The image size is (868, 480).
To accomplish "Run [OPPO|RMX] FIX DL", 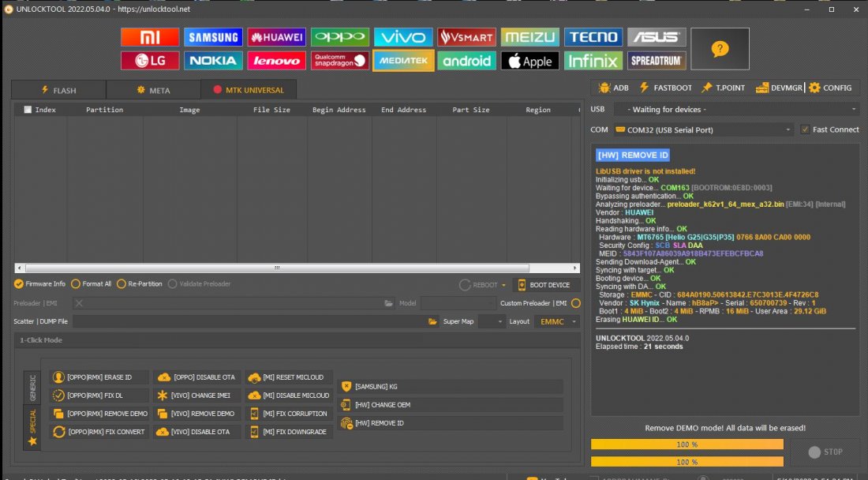I will tap(99, 396).
